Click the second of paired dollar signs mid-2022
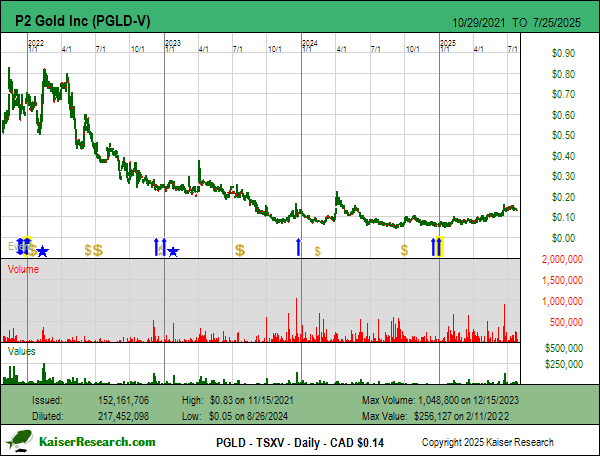 tap(98, 251)
